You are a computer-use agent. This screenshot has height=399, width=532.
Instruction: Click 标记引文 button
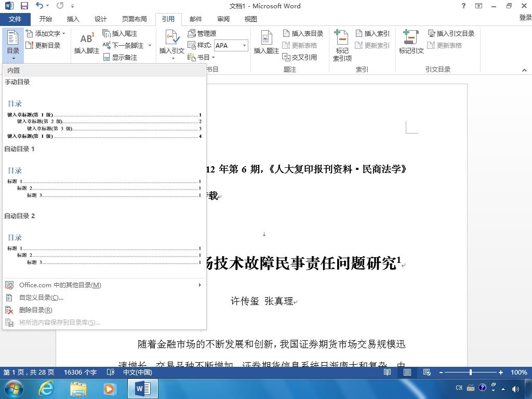[x=411, y=42]
